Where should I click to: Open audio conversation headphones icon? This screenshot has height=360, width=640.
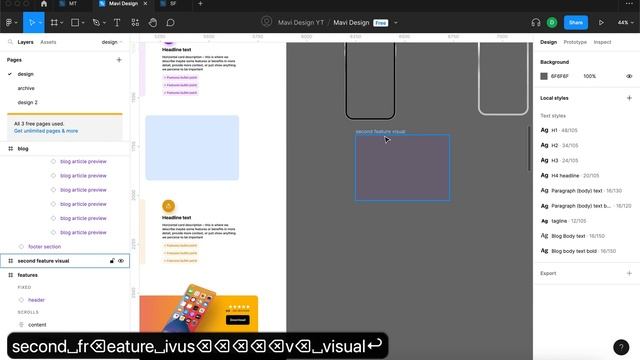(536, 23)
